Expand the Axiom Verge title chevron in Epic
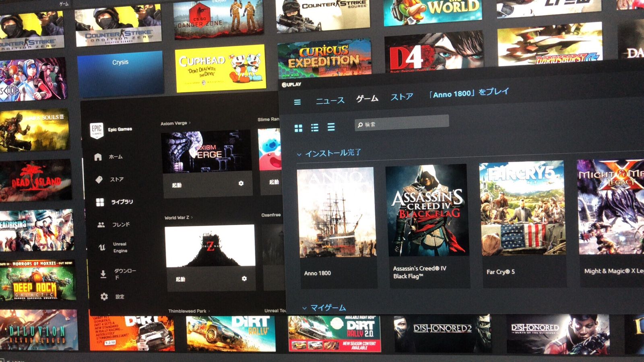Viewport: 644px width, 362px height. [190, 123]
